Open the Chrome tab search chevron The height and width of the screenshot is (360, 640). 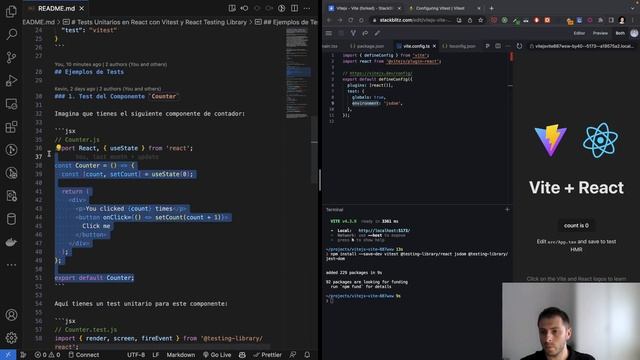[x=634, y=8]
